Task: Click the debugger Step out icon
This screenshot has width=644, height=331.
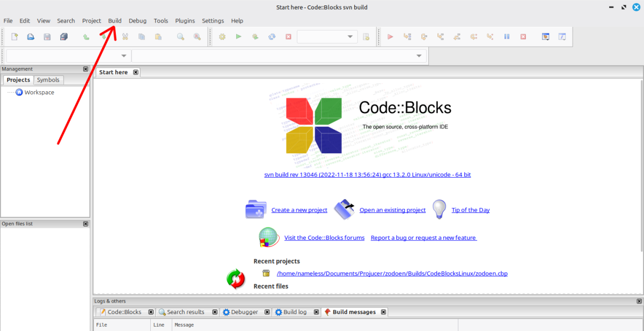Action: (457, 37)
